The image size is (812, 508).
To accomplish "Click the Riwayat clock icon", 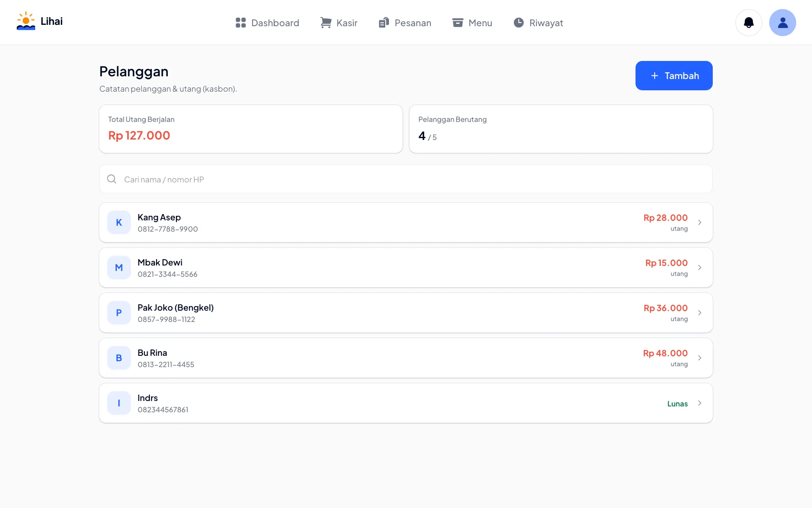I will [x=519, y=23].
